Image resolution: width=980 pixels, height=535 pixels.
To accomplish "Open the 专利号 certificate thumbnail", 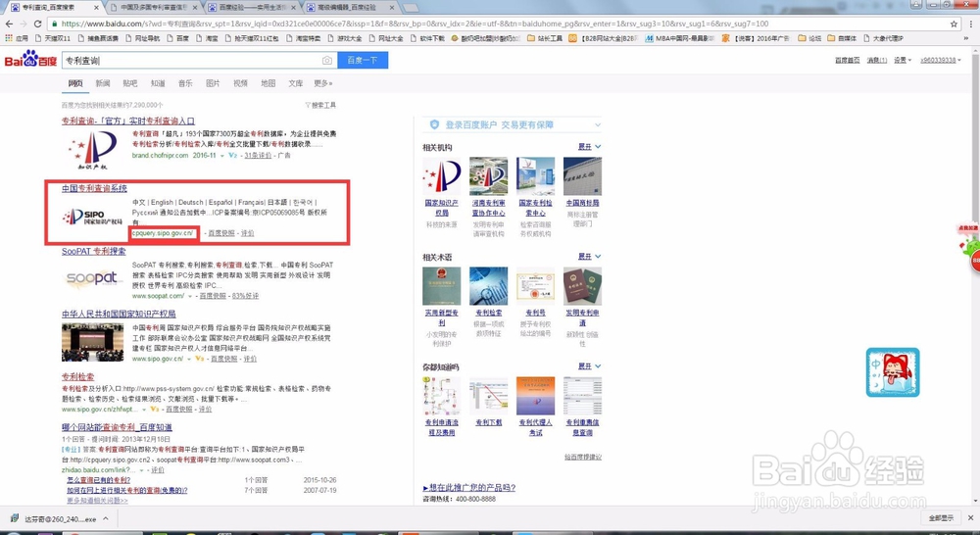I will pos(536,286).
